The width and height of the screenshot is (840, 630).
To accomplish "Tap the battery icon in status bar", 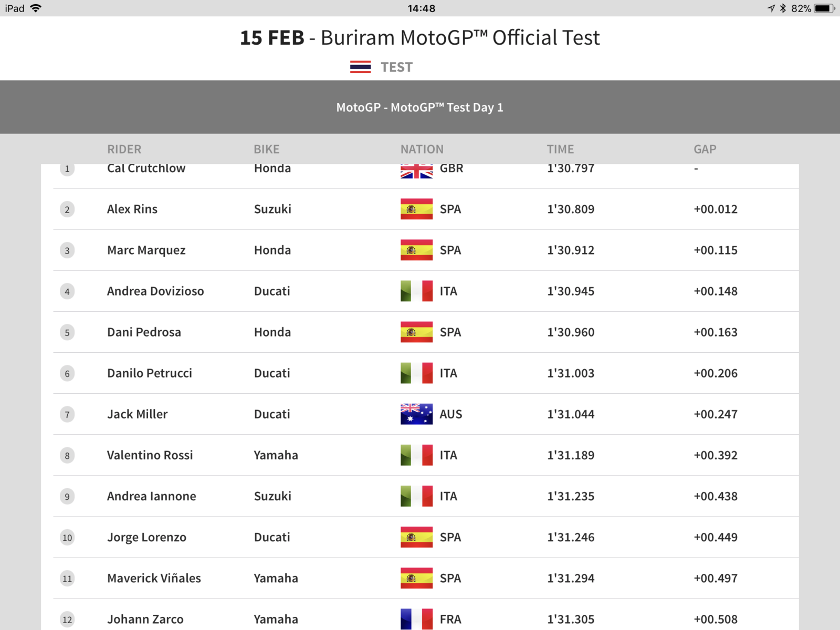I will click(824, 8).
